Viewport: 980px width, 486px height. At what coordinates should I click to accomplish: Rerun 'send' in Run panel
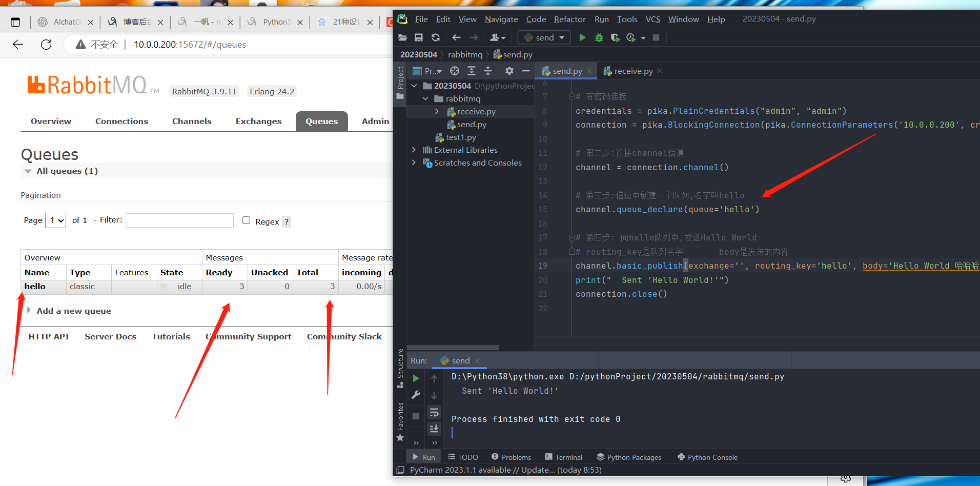(x=416, y=378)
